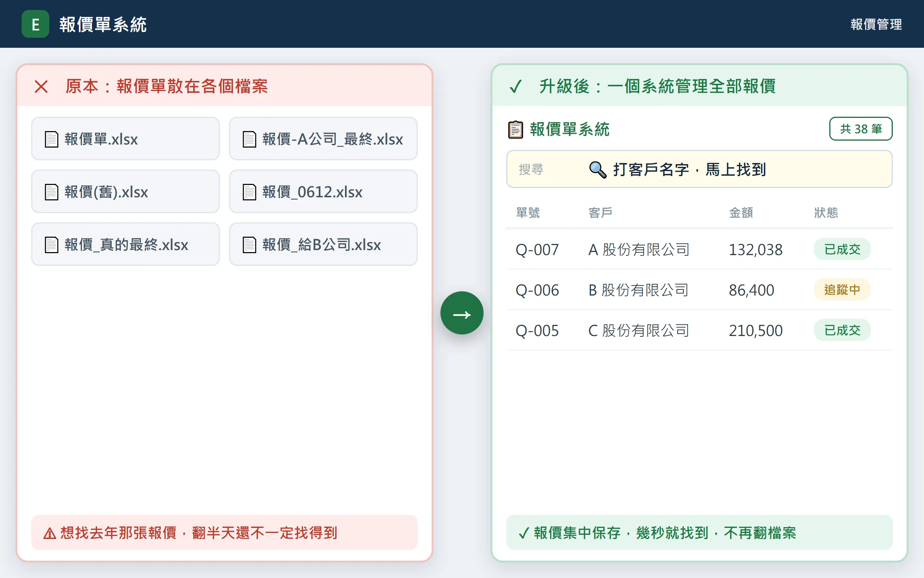The height and width of the screenshot is (578, 924).
Task: Click the file icon of 報價_0612.xlsx
Action: [249, 192]
